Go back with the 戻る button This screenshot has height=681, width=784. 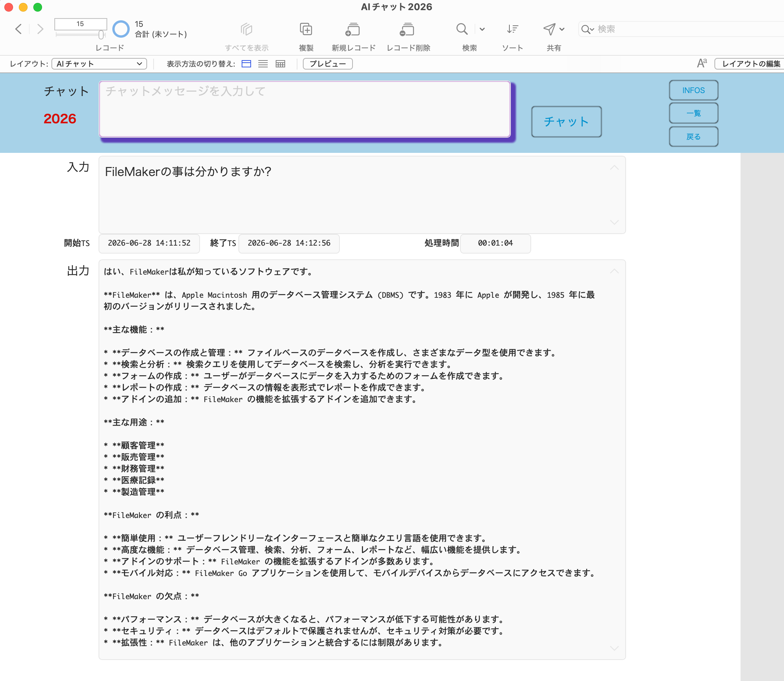[693, 137]
